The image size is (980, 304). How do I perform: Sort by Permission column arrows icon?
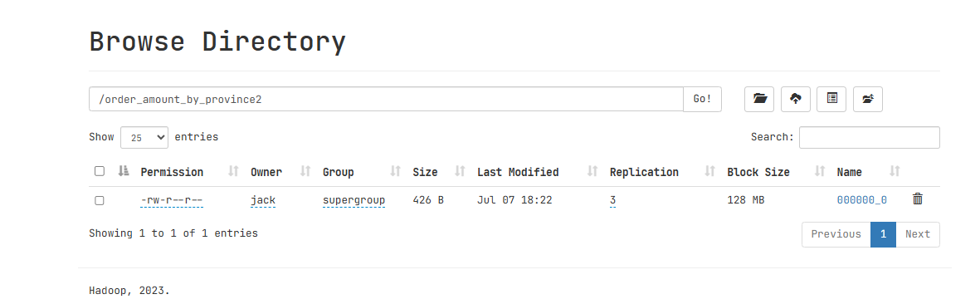point(233,171)
